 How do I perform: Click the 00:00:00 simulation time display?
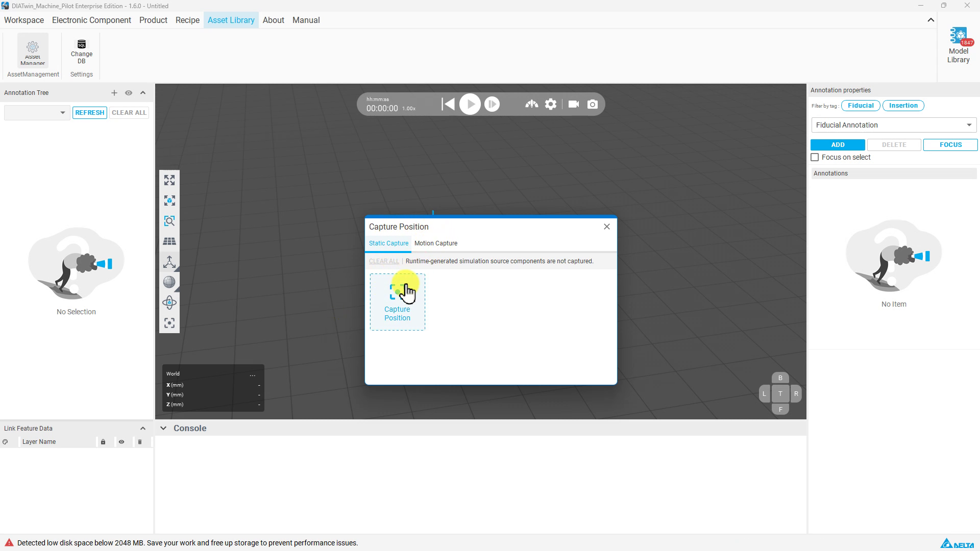[x=382, y=109]
